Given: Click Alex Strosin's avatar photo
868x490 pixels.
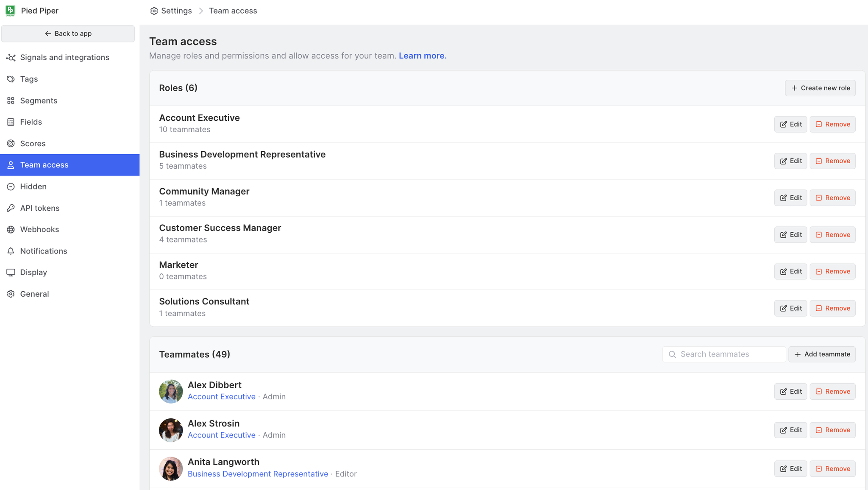Looking at the screenshot, I should point(171,430).
